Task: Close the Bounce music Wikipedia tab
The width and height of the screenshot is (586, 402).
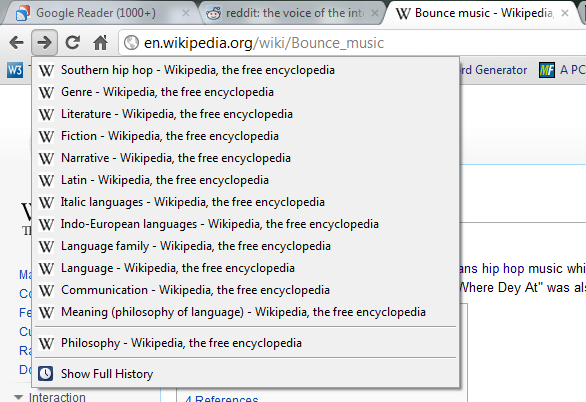Action: point(565,13)
